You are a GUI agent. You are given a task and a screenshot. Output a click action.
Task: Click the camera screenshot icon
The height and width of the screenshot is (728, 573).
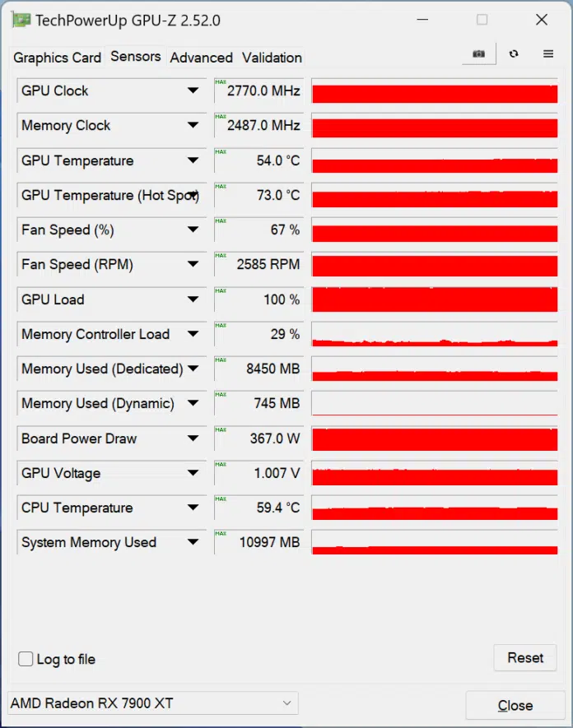coord(478,53)
